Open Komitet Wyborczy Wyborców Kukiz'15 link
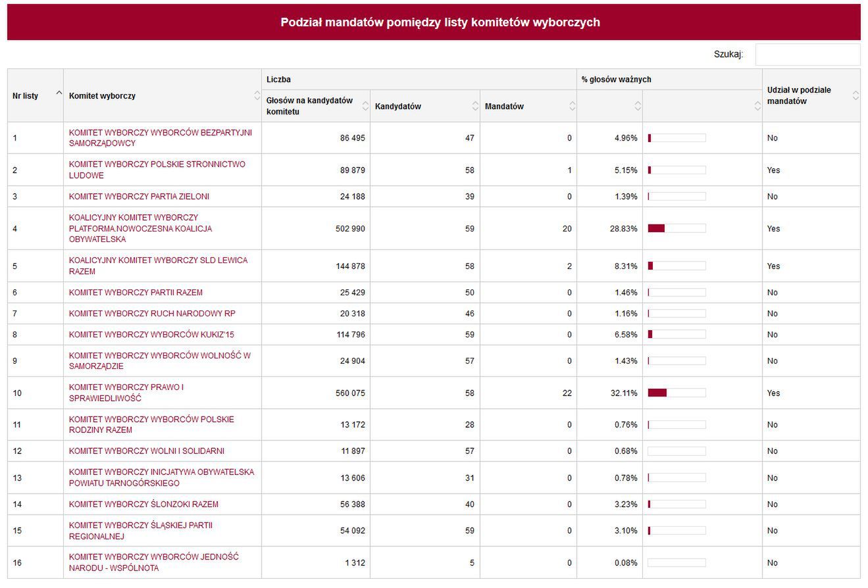 (x=151, y=335)
